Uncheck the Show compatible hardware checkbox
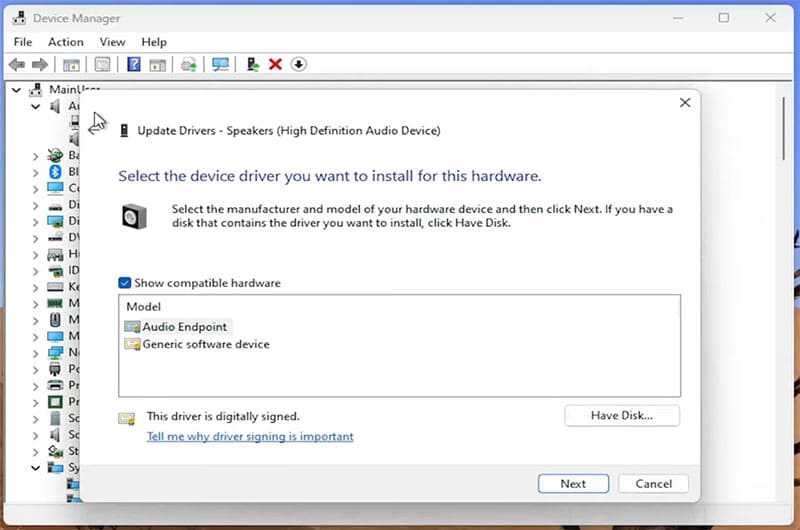Viewport: 800px width, 530px height. click(125, 283)
